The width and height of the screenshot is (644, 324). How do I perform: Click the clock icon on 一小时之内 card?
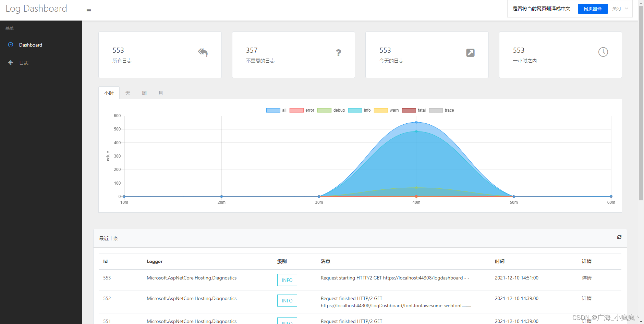(603, 52)
